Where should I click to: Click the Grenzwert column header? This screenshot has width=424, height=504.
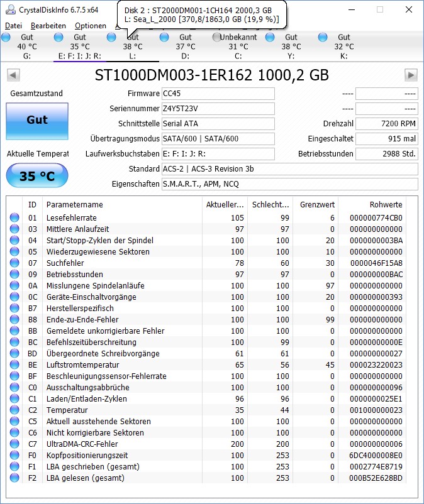pyautogui.click(x=315, y=204)
